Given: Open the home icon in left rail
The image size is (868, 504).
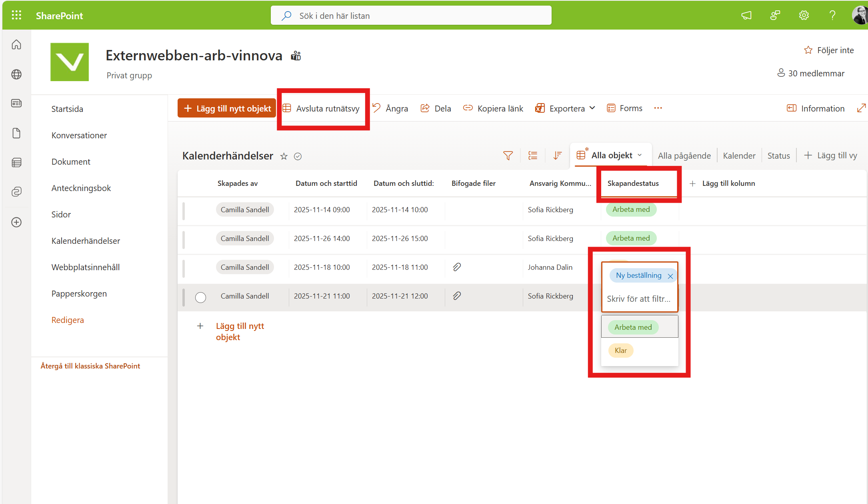Looking at the screenshot, I should (16, 45).
